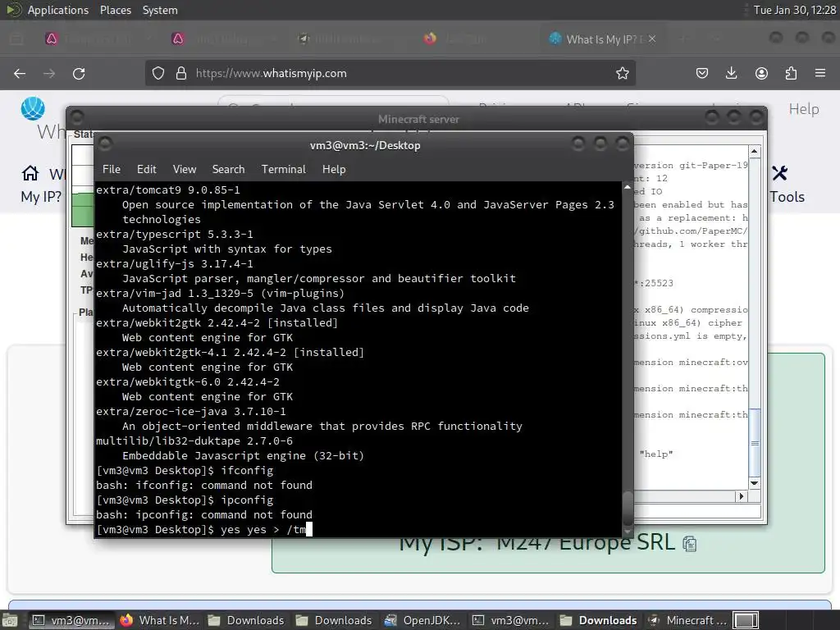The width and height of the screenshot is (840, 630).
Task: Open Firefox account icon
Action: point(761,73)
